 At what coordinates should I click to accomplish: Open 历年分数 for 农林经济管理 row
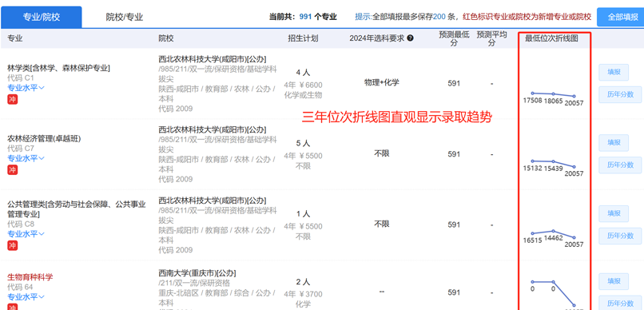[620, 165]
